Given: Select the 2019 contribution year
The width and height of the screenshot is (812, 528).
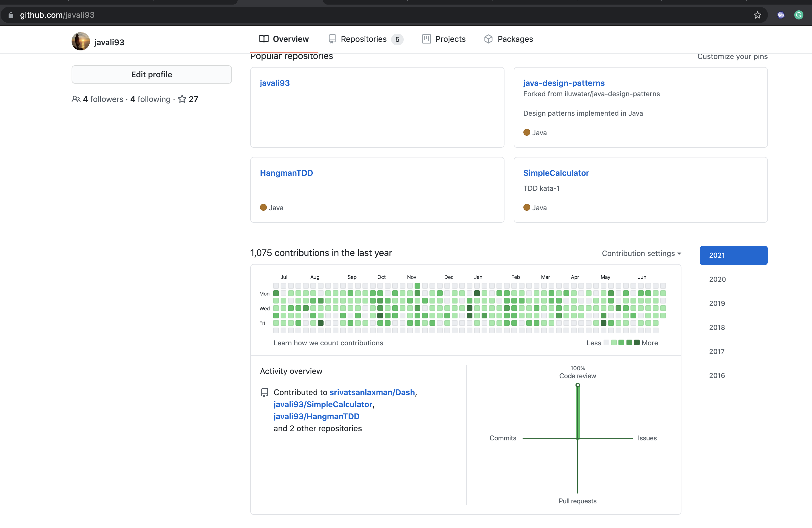Looking at the screenshot, I should pos(717,303).
